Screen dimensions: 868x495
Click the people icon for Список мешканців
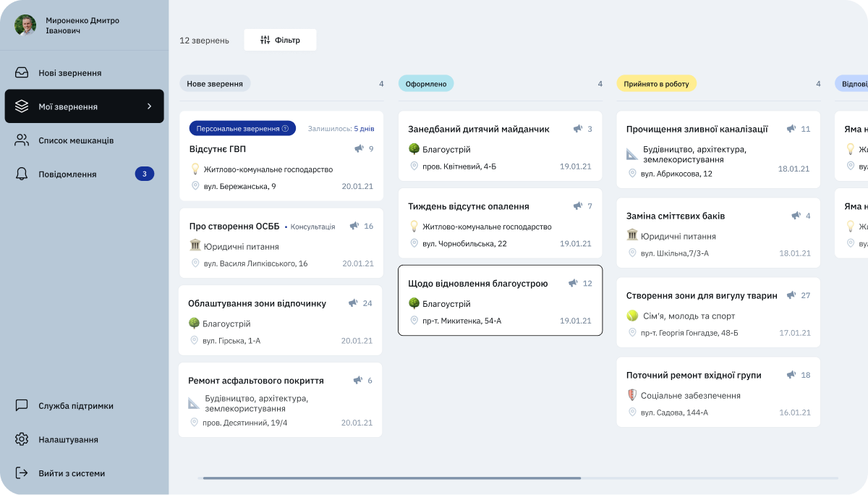tap(22, 140)
